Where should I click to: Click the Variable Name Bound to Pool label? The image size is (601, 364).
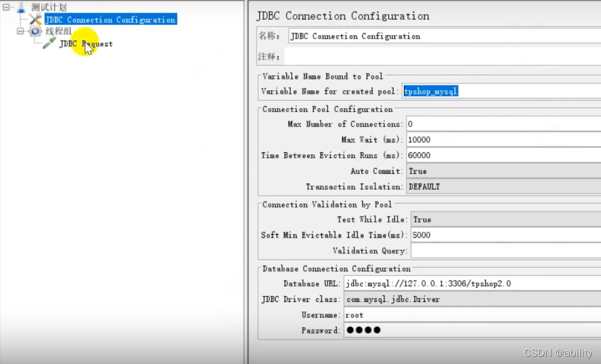(x=323, y=76)
